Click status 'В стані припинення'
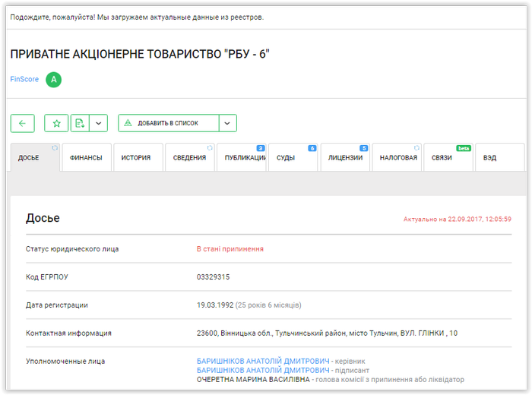The image size is (532, 395). point(230,249)
